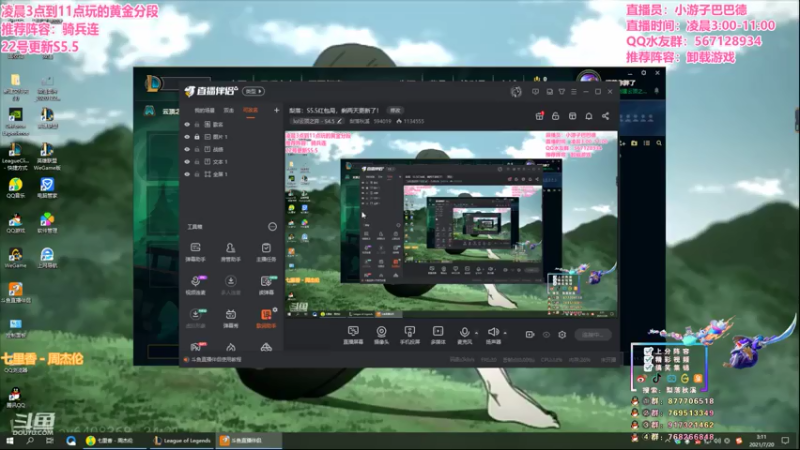The height and width of the screenshot is (450, 800).
Task: Click the 扬声器 speaker icon
Action: 493,333
